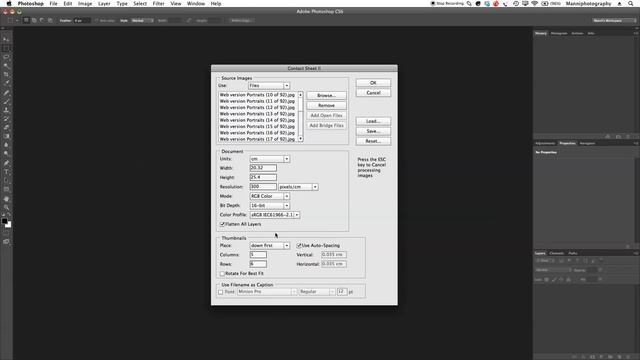Click Add to Selection icon in options bar
This screenshot has height=360, width=640.
click(x=34, y=20)
